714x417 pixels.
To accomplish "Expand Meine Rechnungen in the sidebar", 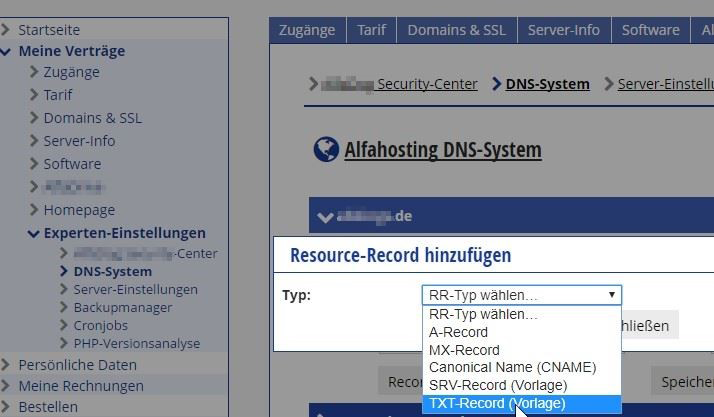I will point(81,386).
